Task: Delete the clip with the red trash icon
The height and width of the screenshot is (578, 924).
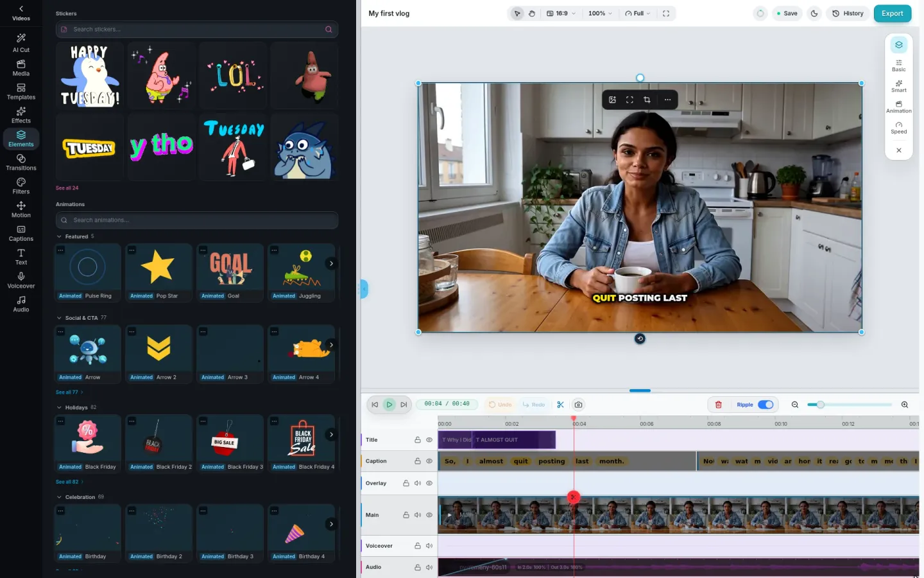Action: click(719, 405)
